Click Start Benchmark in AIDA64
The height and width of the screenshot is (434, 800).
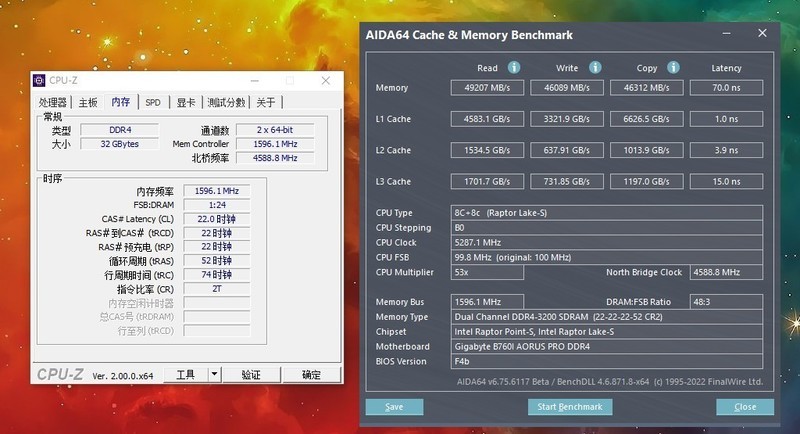pyautogui.click(x=570, y=406)
